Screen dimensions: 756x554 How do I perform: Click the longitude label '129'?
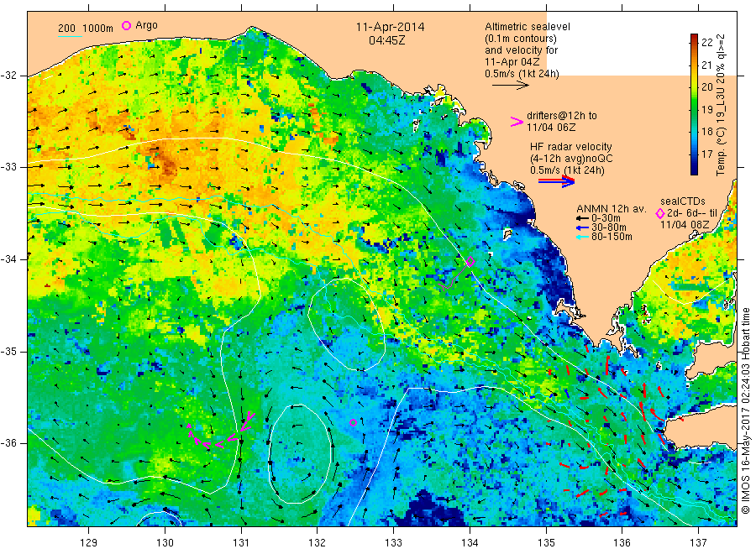click(89, 543)
